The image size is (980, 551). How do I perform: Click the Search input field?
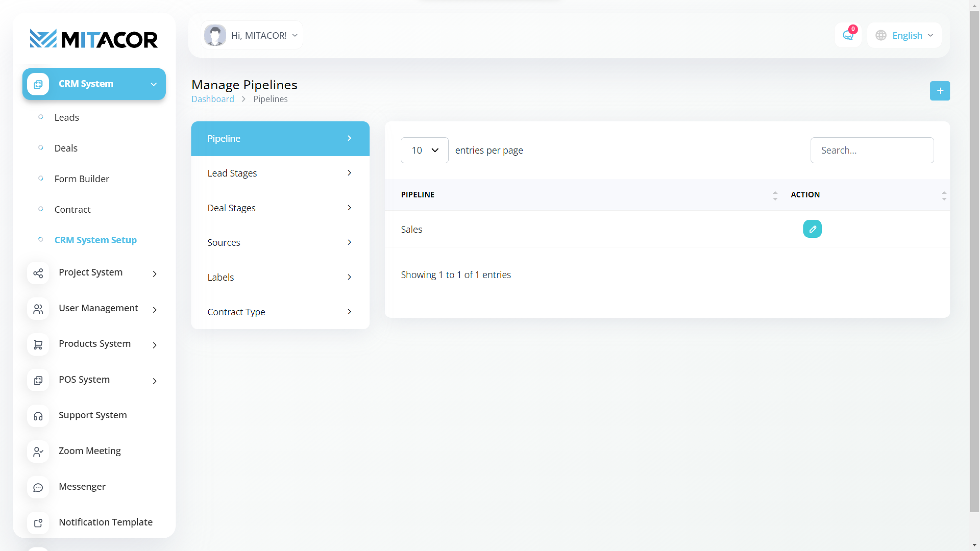tap(872, 150)
